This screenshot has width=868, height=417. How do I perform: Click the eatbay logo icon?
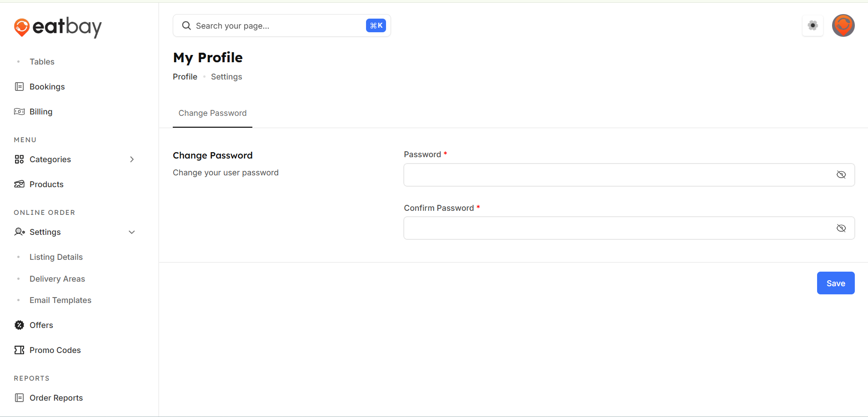click(x=21, y=27)
